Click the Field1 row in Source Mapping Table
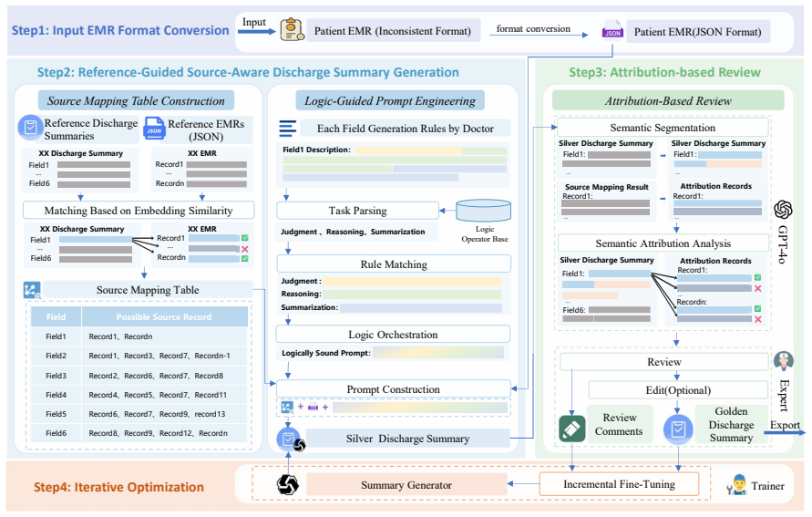This screenshot has width=812, height=517. (139, 336)
